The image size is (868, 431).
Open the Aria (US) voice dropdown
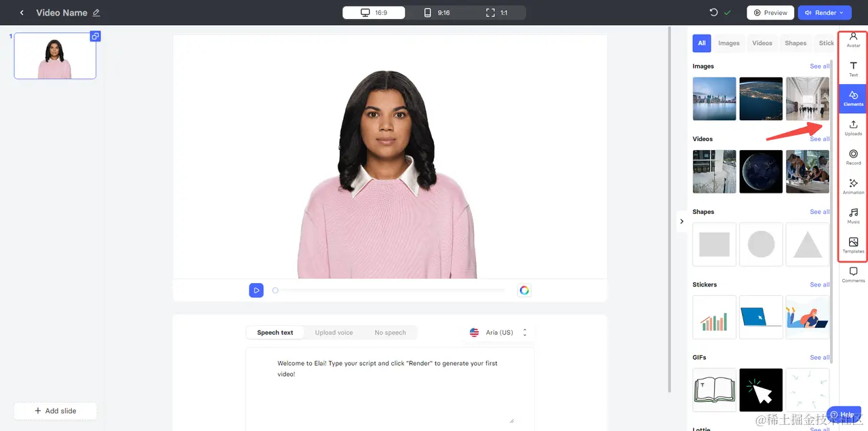498,333
